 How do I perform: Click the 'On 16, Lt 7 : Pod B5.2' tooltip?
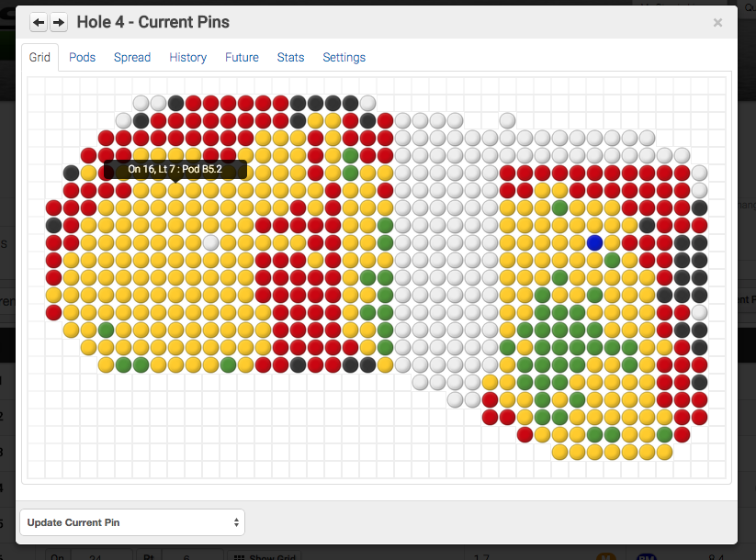pyautogui.click(x=175, y=169)
